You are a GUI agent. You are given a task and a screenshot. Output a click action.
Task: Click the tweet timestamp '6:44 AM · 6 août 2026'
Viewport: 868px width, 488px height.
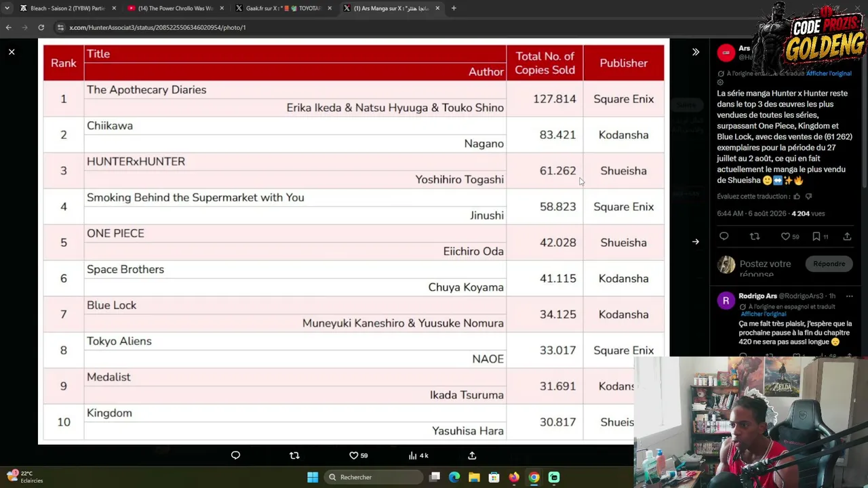pos(751,213)
